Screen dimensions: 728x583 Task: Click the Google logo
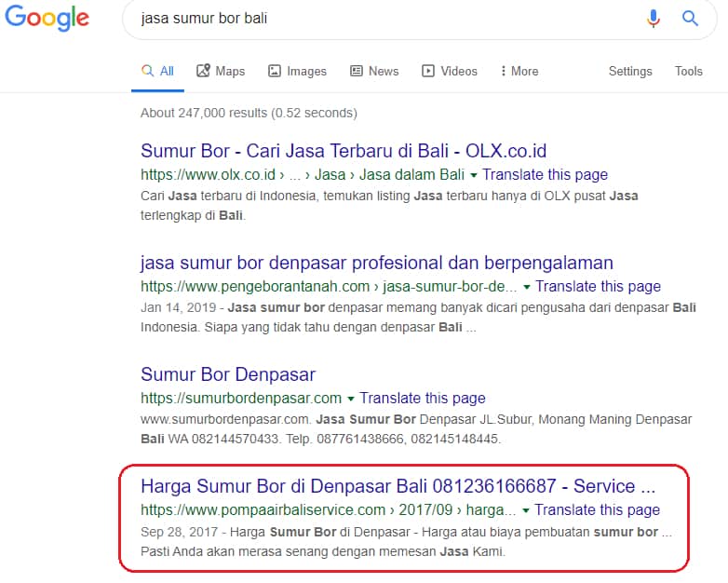pos(47,18)
